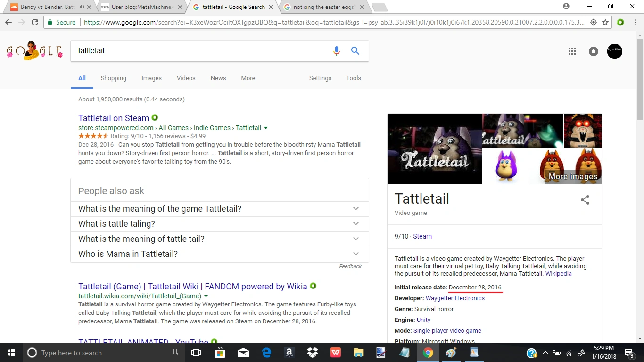The image size is (644, 362).
Task: Click the Chrome address bar URL
Action: [334, 22]
